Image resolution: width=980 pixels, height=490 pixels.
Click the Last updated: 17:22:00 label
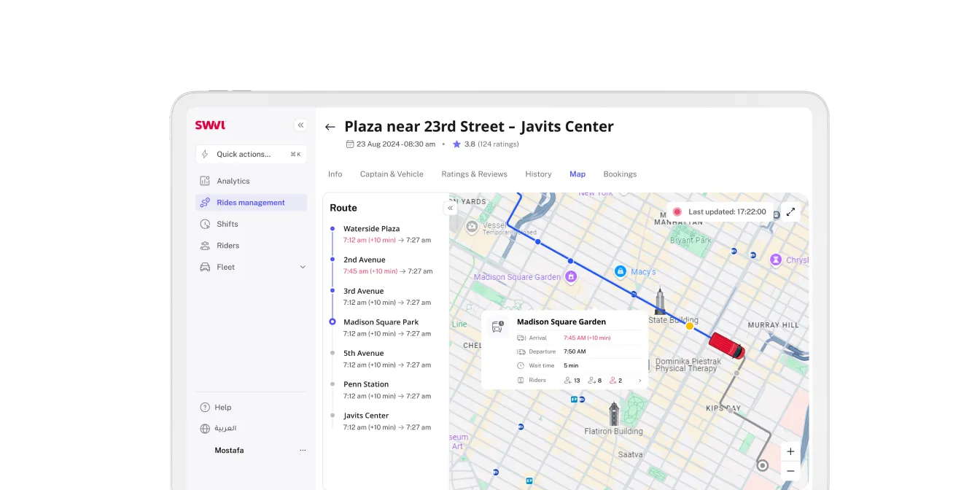(727, 212)
